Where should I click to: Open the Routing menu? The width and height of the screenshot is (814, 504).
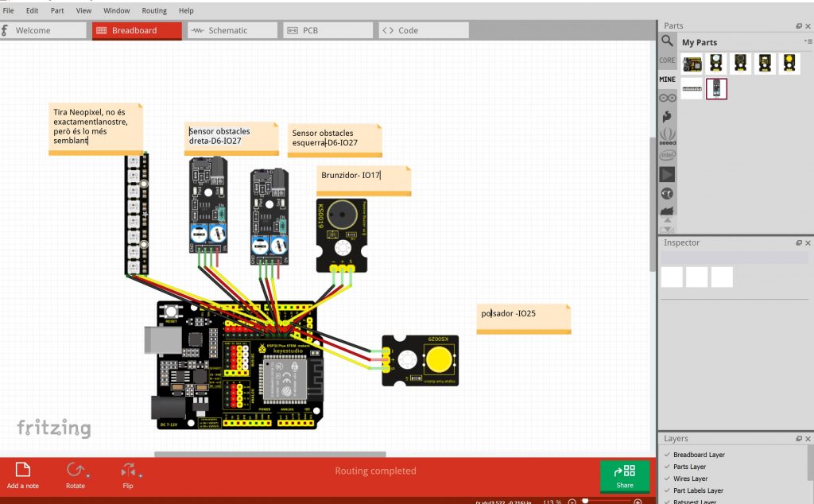[154, 10]
